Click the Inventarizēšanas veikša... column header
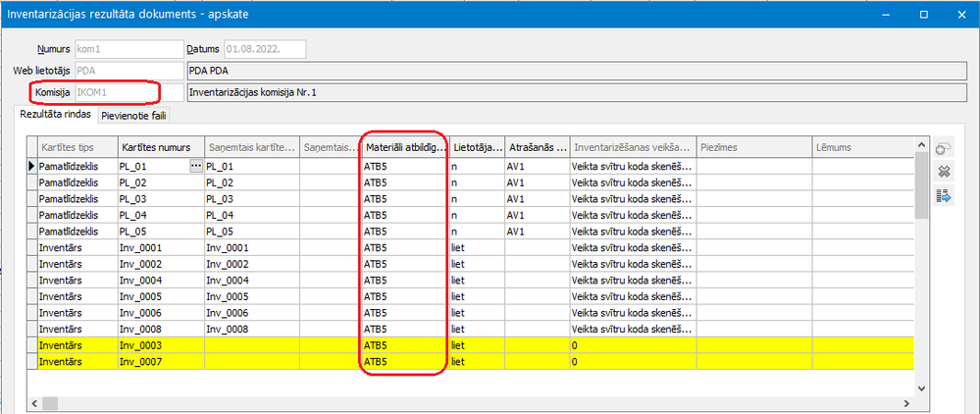Screen dimensions: 980x414 click(633, 147)
